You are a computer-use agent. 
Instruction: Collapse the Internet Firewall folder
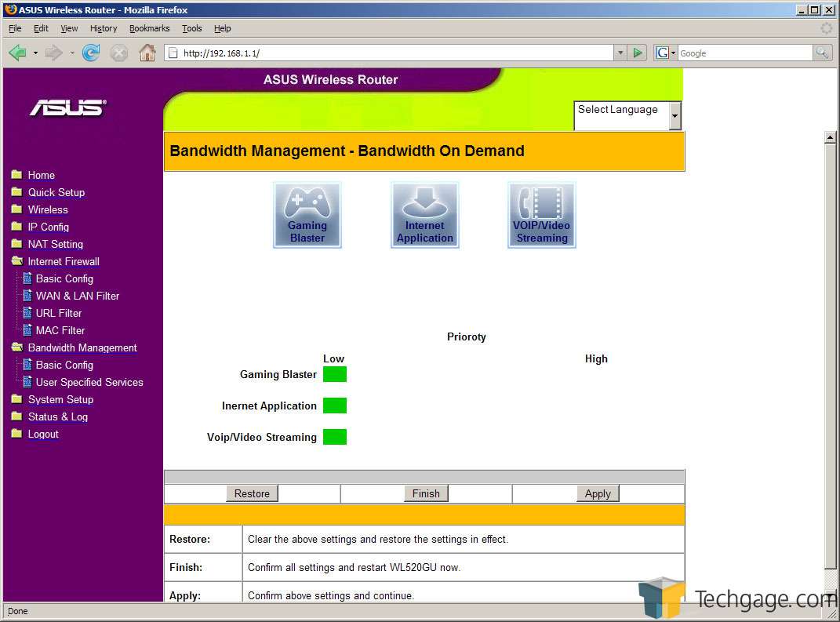(x=16, y=261)
